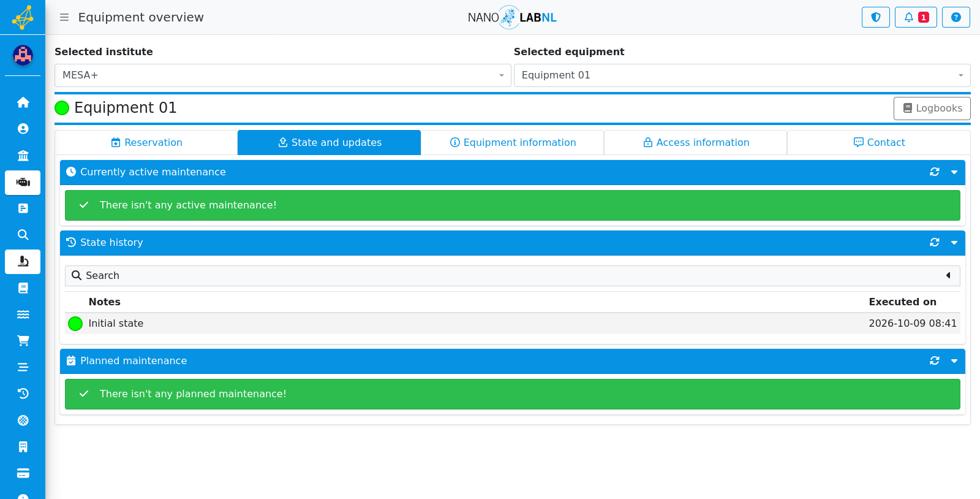Image resolution: width=980 pixels, height=499 pixels.
Task: Collapse the Currently active maintenance panel
Action: point(954,172)
